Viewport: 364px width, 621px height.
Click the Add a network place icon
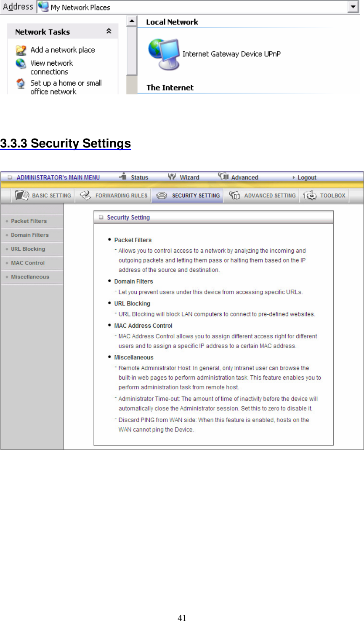click(21, 50)
